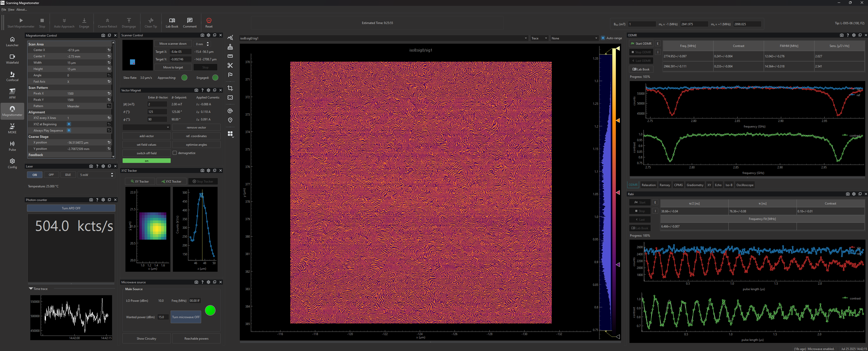868x351 pixels.
Task: Expand the Trace dropdown
Action: point(539,38)
